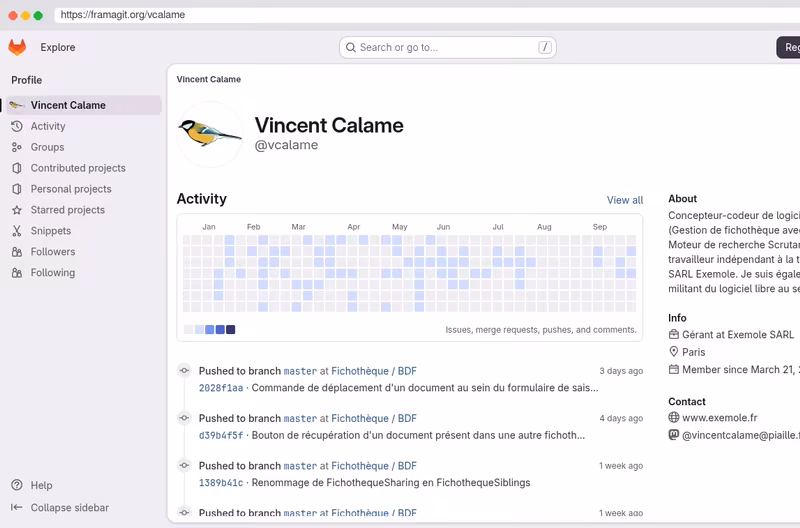Click the medium blue legend swatch

[210, 330]
